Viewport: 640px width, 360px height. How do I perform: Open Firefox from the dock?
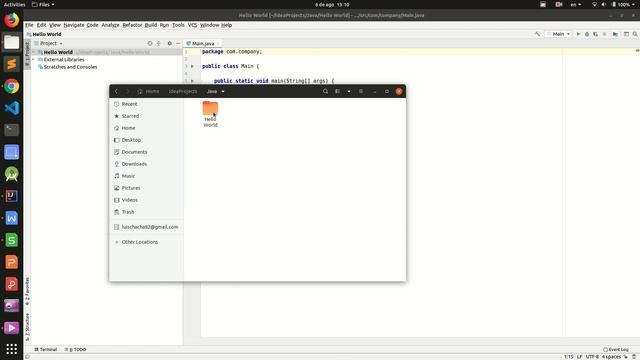pos(11,20)
